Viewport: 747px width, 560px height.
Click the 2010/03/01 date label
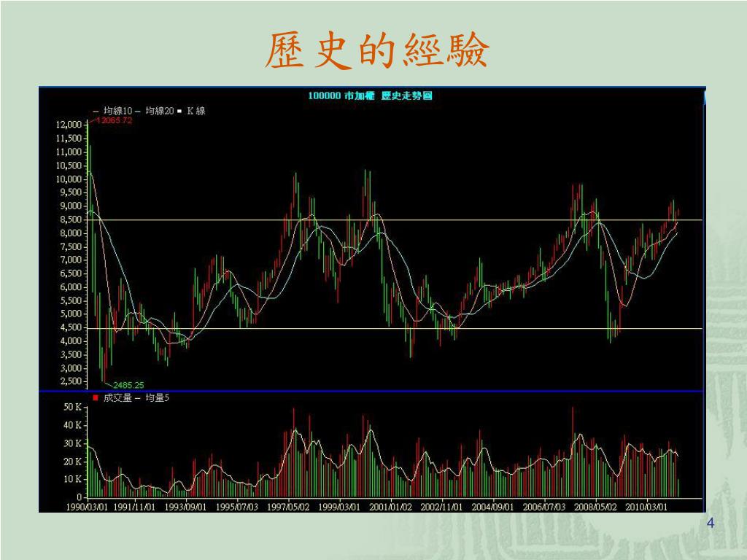646,507
